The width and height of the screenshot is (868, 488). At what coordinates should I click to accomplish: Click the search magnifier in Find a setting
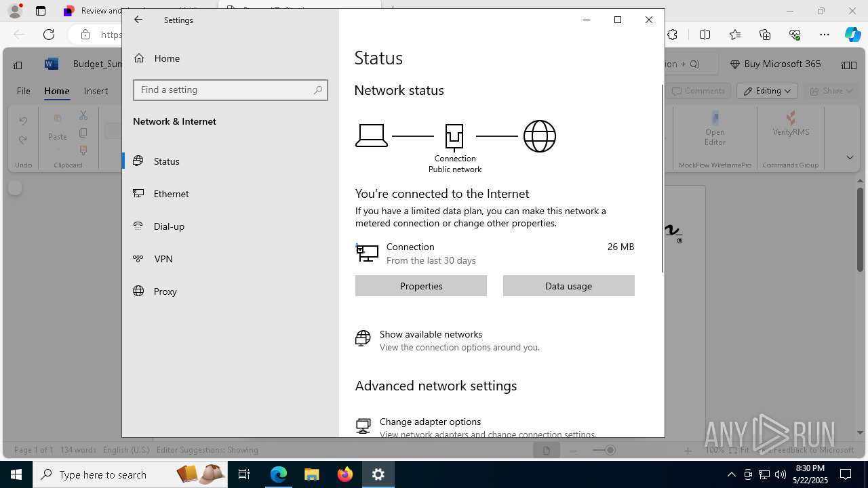pyautogui.click(x=318, y=90)
